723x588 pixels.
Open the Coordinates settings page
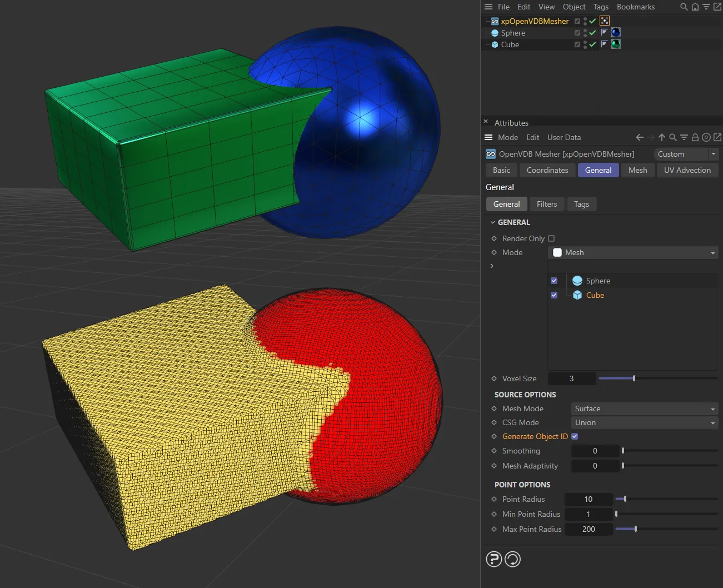pyautogui.click(x=547, y=170)
